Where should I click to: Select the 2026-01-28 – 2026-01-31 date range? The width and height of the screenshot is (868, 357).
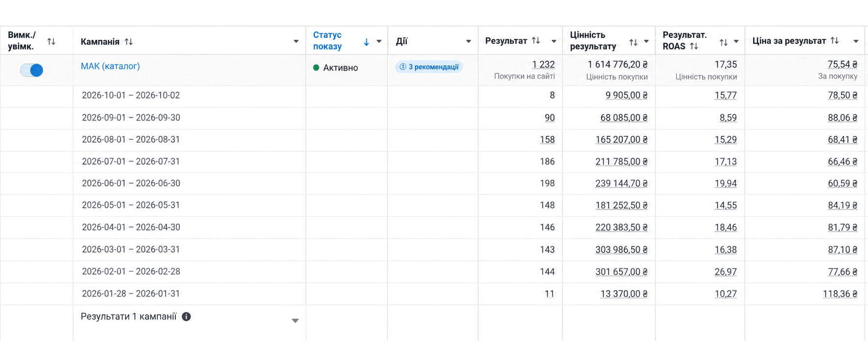point(131,294)
